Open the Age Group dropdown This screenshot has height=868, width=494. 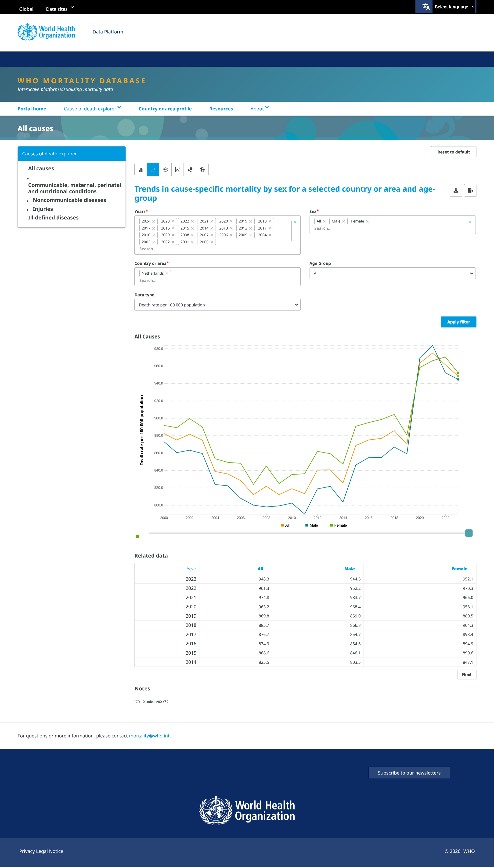393,274
